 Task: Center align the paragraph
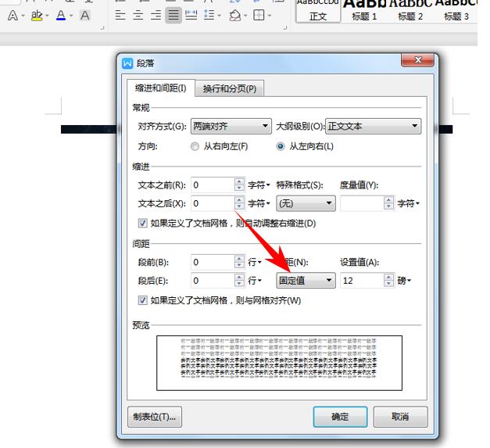click(138, 15)
